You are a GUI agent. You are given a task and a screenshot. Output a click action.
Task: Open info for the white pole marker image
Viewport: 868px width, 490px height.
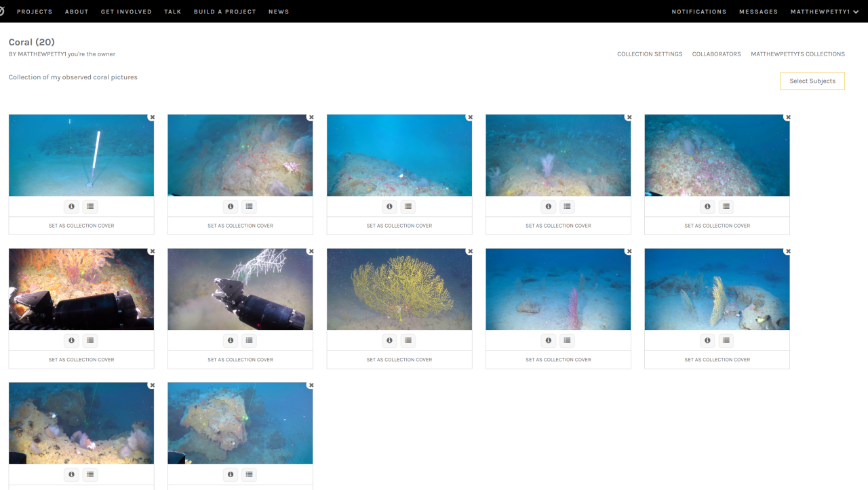[x=71, y=206]
